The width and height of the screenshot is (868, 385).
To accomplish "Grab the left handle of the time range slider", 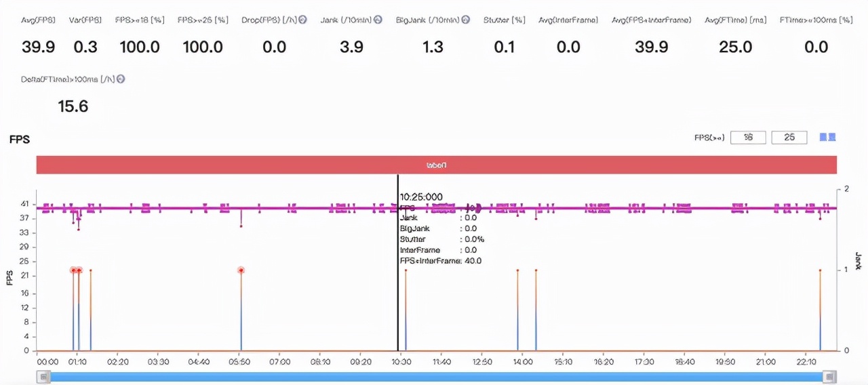I will click(44, 376).
